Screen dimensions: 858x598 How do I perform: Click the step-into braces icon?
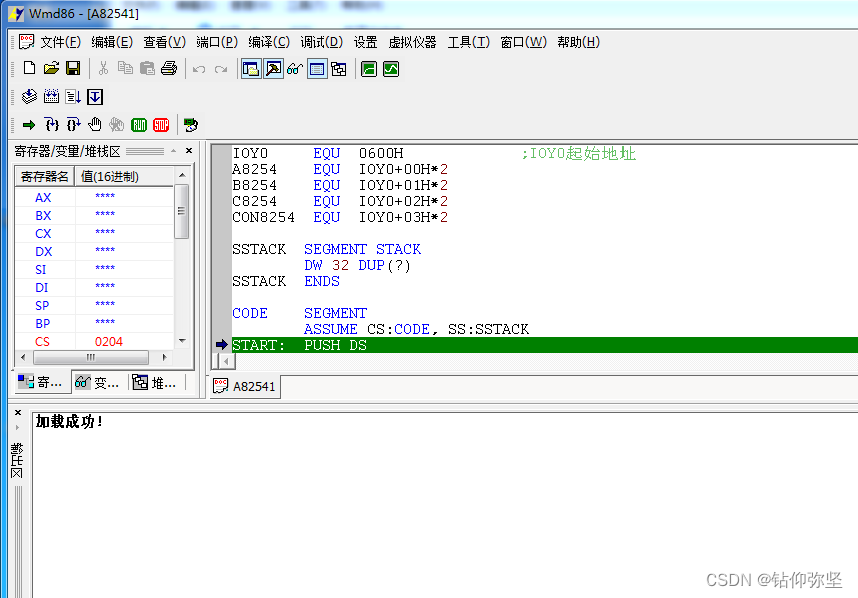pyautogui.click(x=51, y=125)
